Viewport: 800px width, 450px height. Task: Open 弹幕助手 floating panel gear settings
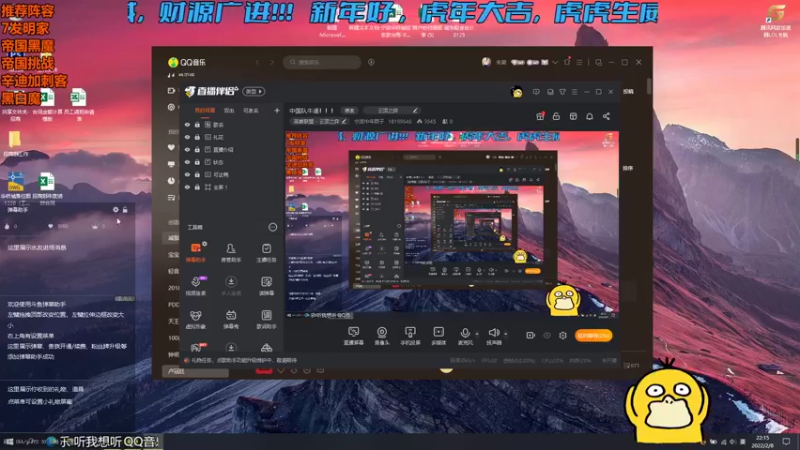pos(115,210)
